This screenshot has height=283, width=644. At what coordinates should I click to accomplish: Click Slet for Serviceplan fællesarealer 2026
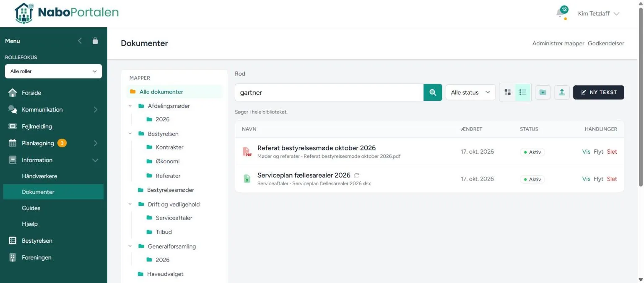(x=612, y=179)
